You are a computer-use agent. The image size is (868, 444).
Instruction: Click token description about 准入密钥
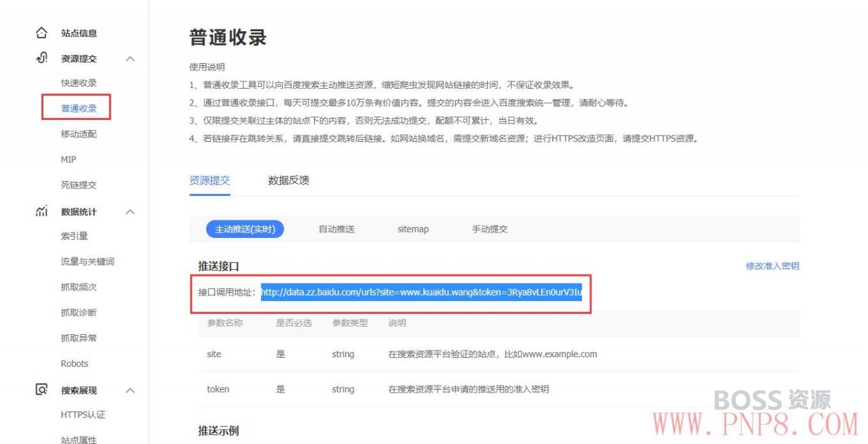[469, 390]
